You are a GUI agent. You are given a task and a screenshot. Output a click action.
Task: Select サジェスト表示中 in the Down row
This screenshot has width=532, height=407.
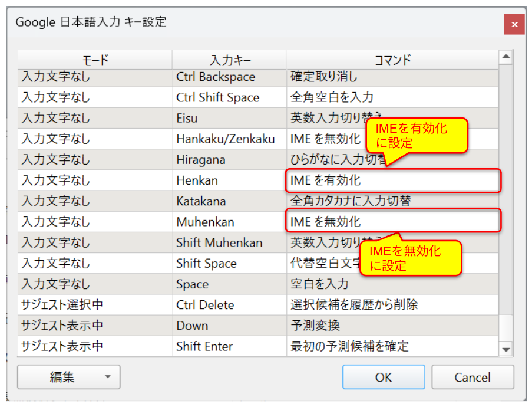click(95, 326)
